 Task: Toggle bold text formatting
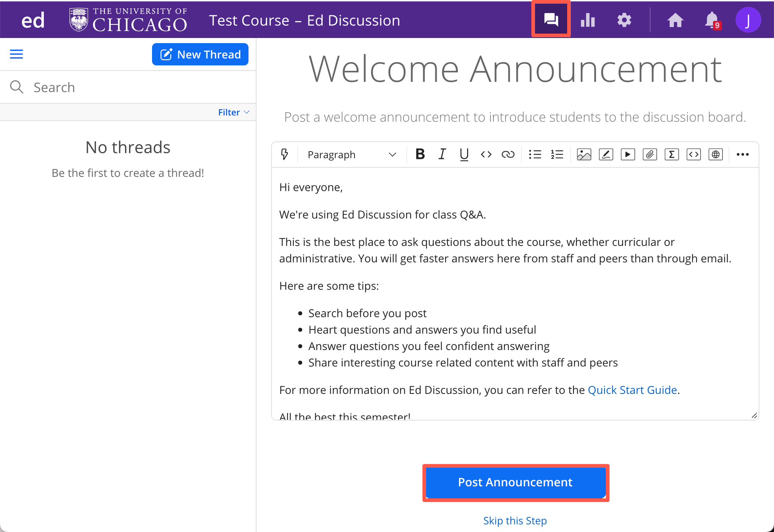click(420, 154)
